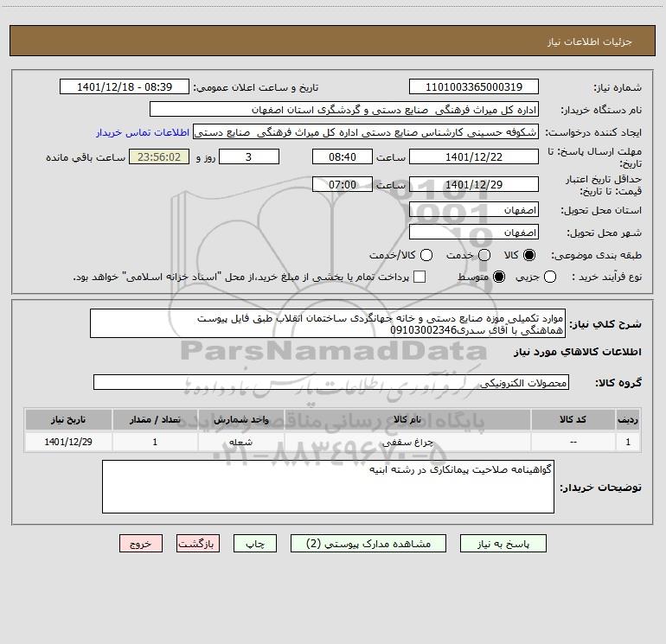Select the کالا/خدمت radio button
Screen dimensions: 666x644
426,255
